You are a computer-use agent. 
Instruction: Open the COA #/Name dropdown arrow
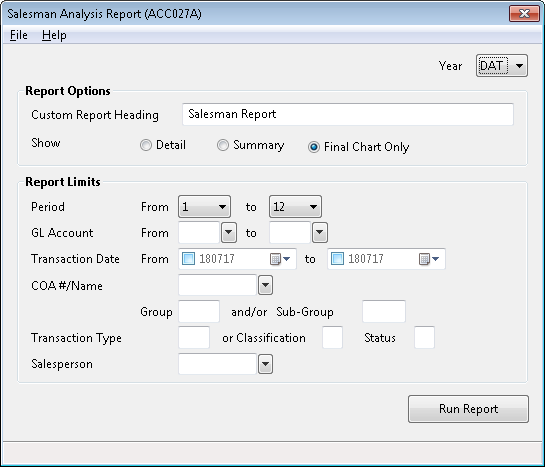coord(266,285)
